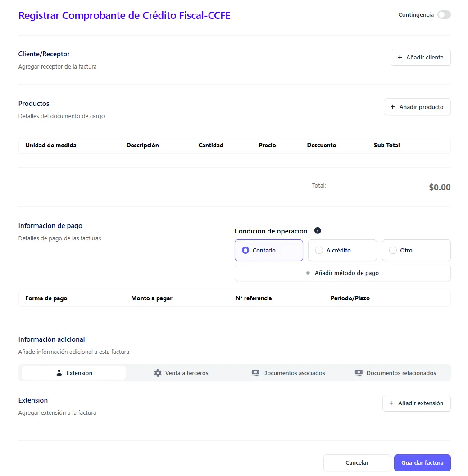Click the plus icon in Añadir método de pago
The width and height of the screenshot is (468, 476).
(307, 273)
